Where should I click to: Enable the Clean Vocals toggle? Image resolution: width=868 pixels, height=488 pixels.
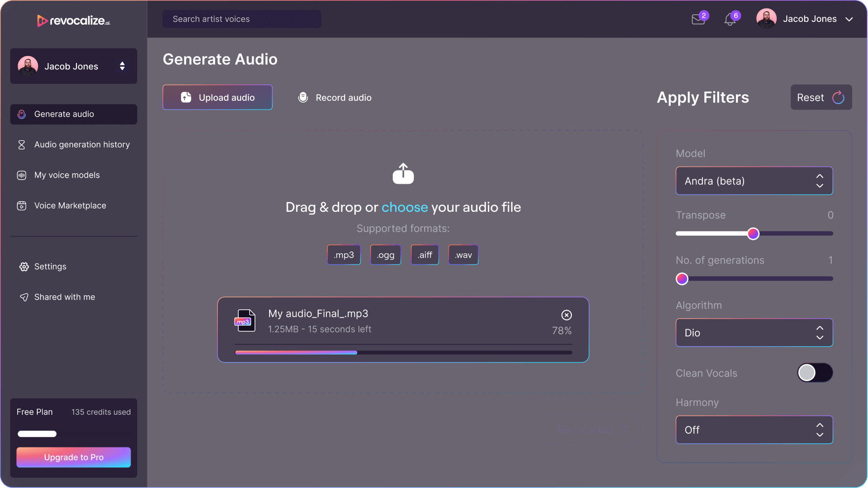814,373
